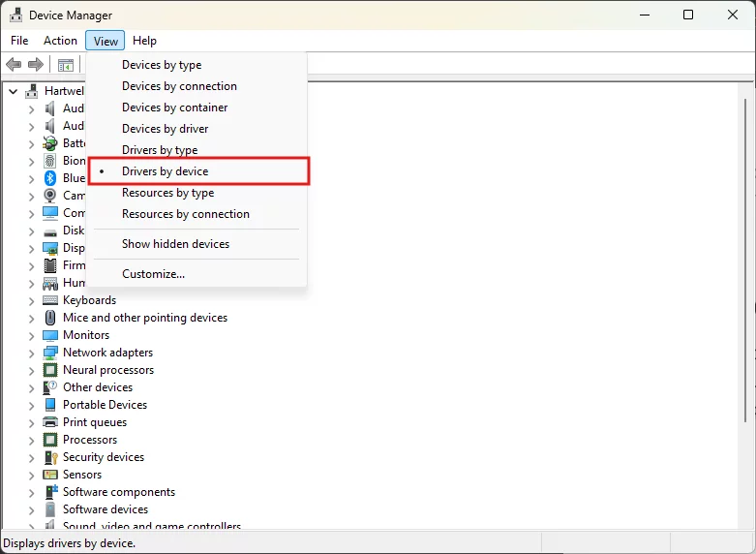Screen dimensions: 756x554
Task: Open the Action menu
Action: (x=60, y=41)
